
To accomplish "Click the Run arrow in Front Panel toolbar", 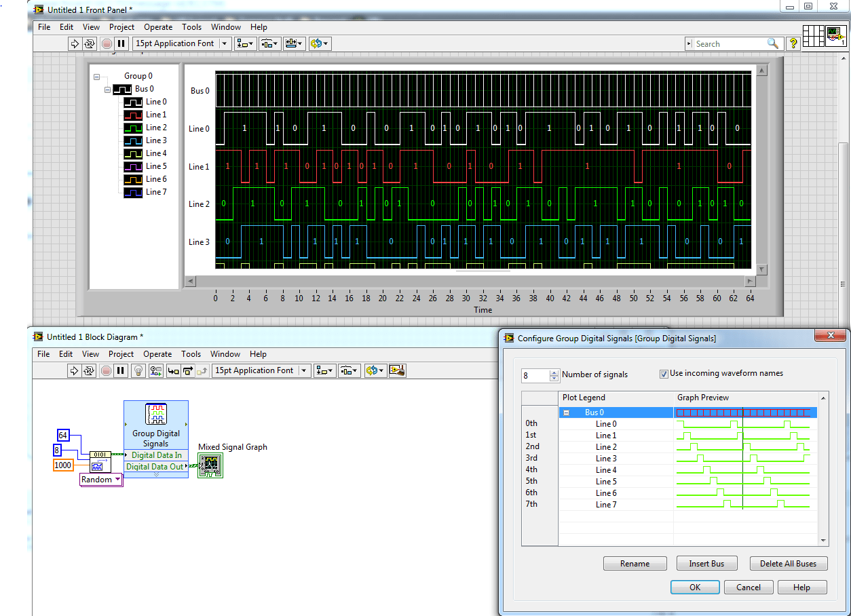I will (75, 43).
